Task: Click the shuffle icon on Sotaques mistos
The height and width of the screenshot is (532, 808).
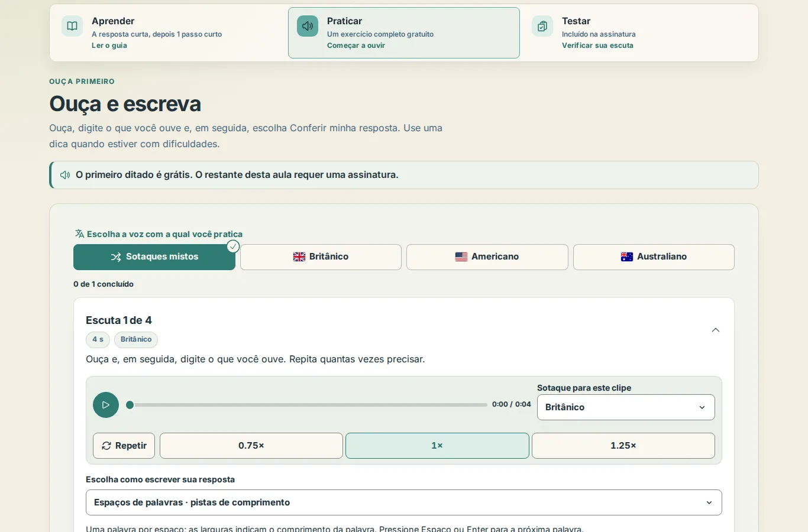Action: (116, 257)
